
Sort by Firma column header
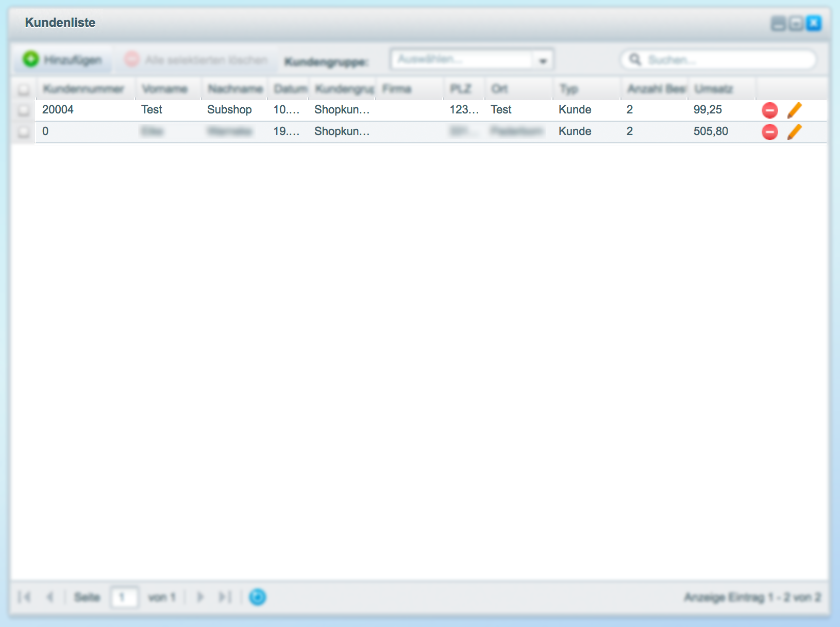pyautogui.click(x=410, y=89)
